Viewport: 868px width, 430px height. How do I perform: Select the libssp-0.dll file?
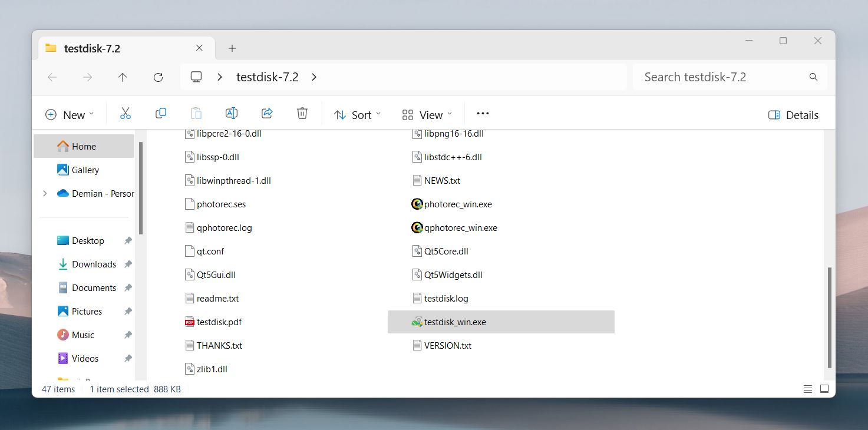point(212,157)
